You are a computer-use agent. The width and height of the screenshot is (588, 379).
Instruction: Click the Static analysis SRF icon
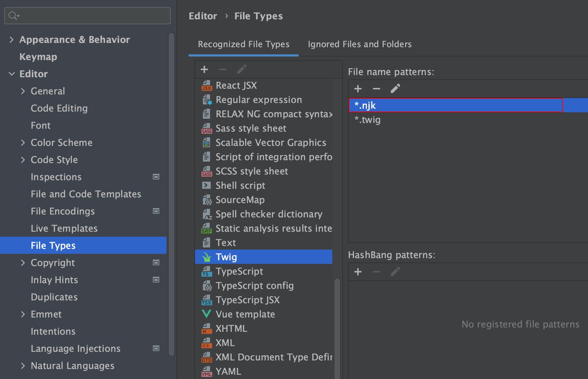click(206, 228)
